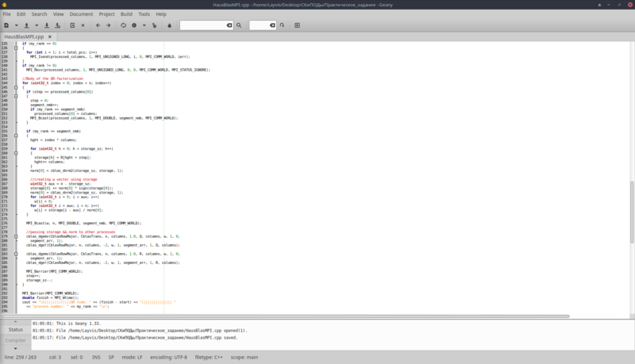Navigate back with the left arrow icon
The height and width of the screenshot is (364, 635).
point(98,25)
